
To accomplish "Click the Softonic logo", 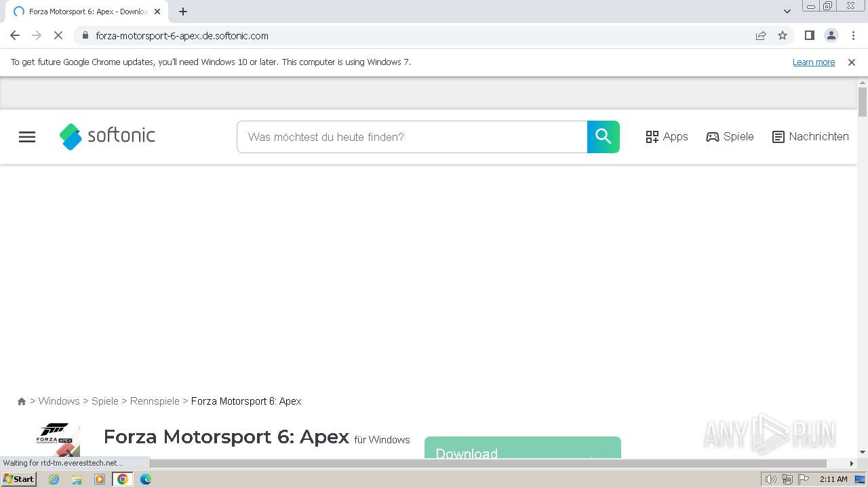I will tap(107, 136).
